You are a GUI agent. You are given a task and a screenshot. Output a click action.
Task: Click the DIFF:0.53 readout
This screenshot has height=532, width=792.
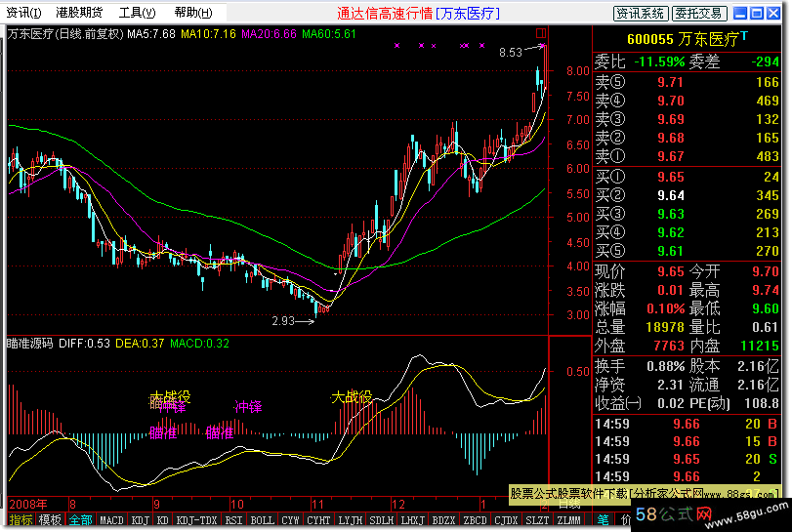point(84,344)
